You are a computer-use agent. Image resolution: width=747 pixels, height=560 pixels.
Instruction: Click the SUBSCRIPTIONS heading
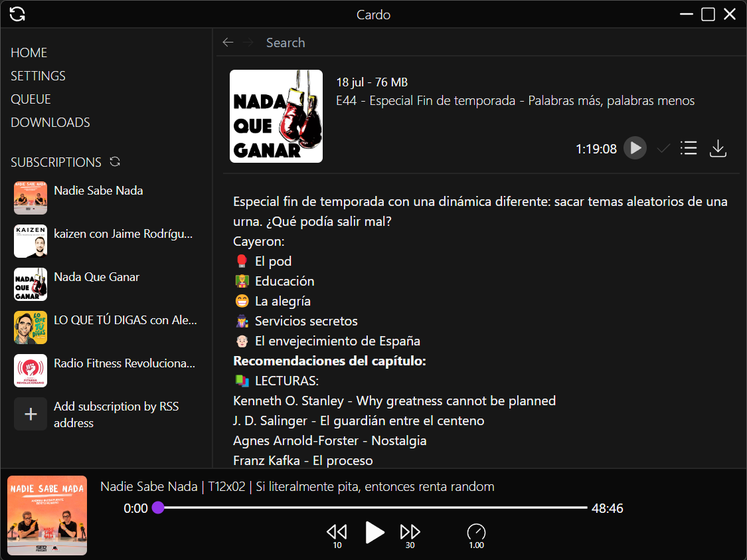coord(56,162)
